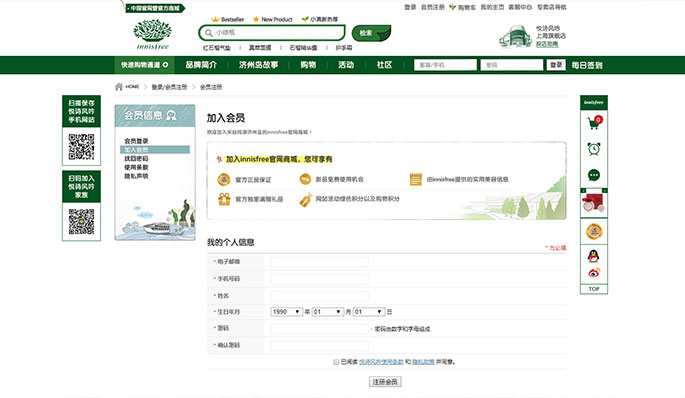The image size is (685, 398).
Task: Focus the 密码 password input in form
Action: click(319, 329)
